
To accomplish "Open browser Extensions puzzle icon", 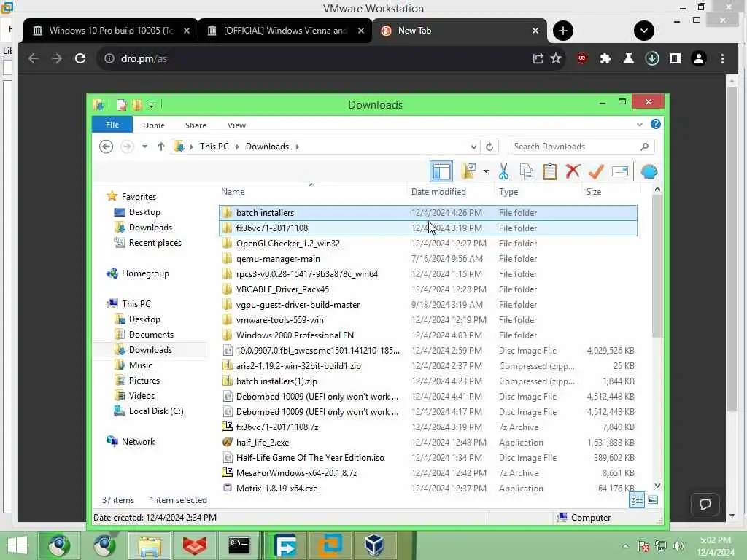I will point(605,58).
